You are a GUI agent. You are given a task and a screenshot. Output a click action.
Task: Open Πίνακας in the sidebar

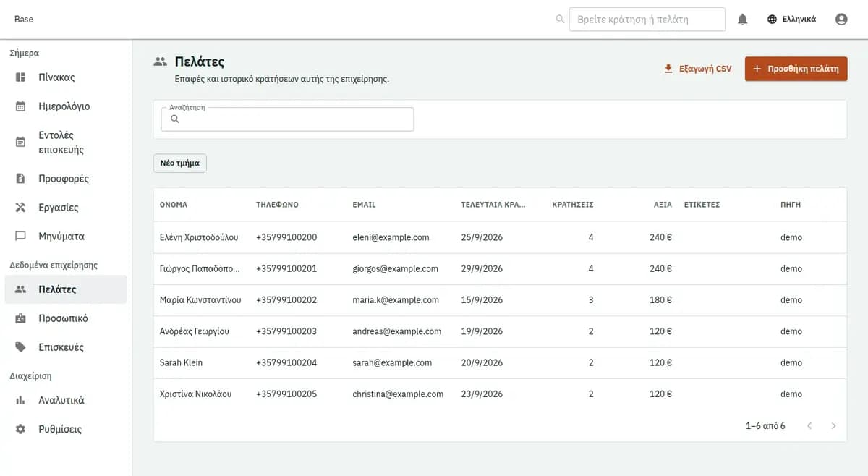point(66,77)
